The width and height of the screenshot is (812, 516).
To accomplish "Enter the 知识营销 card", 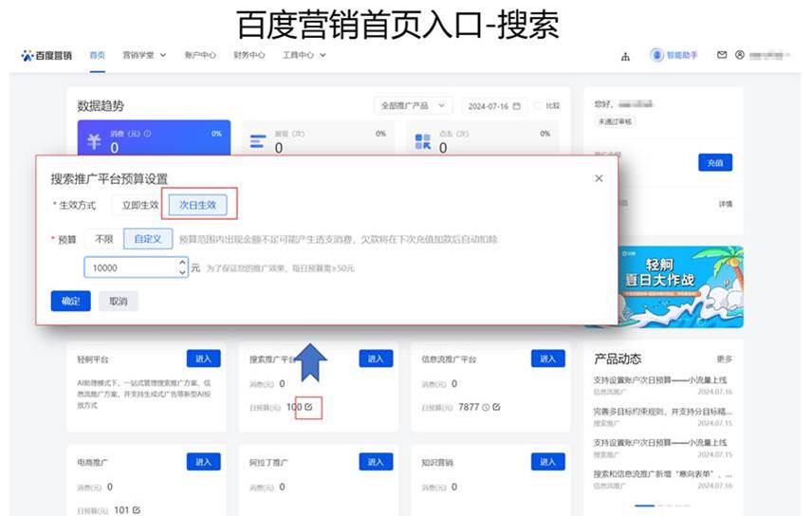I will point(548,462).
